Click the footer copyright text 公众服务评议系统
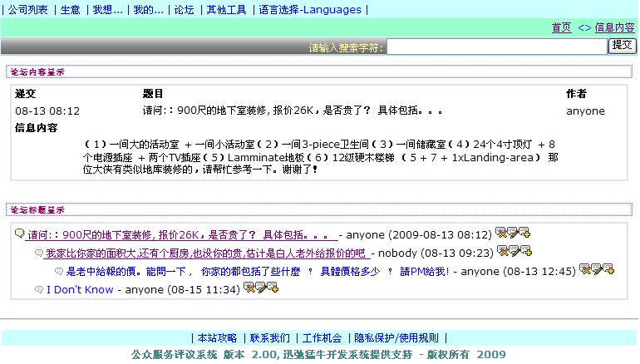 click(318, 355)
